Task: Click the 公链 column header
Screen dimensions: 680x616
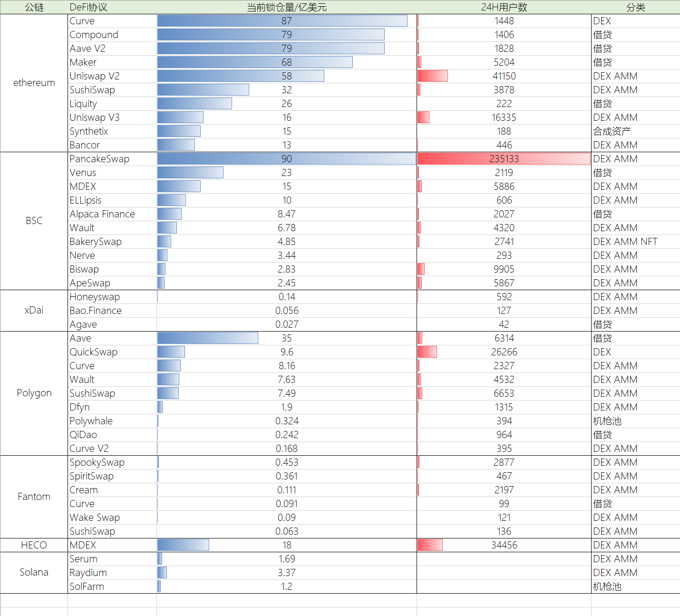Action: tap(34, 7)
